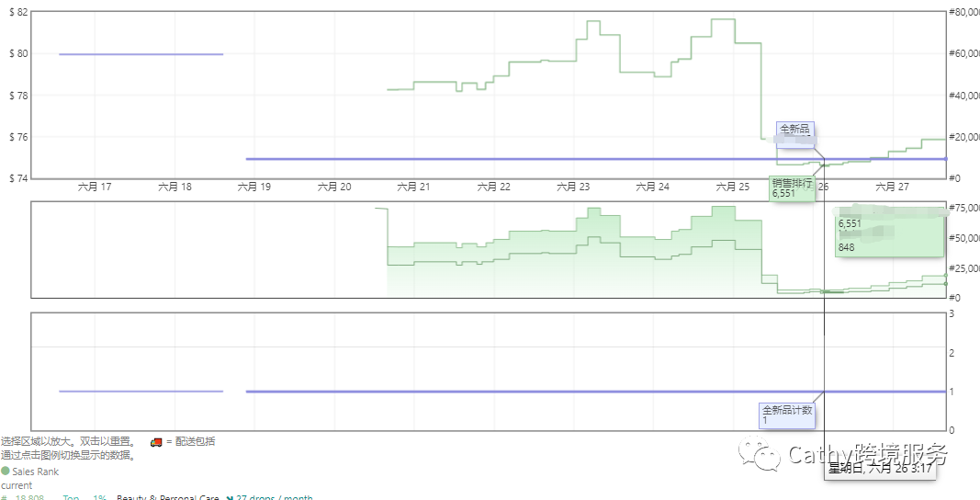Image resolution: width=980 pixels, height=500 pixels.
Task: Click the 六月 25 date label
Action: coord(733,187)
